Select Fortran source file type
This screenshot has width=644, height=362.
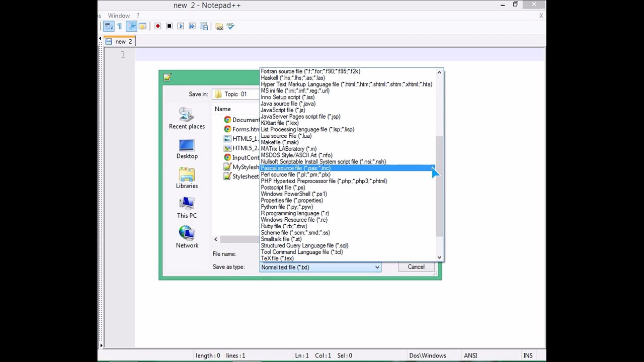[x=348, y=71]
